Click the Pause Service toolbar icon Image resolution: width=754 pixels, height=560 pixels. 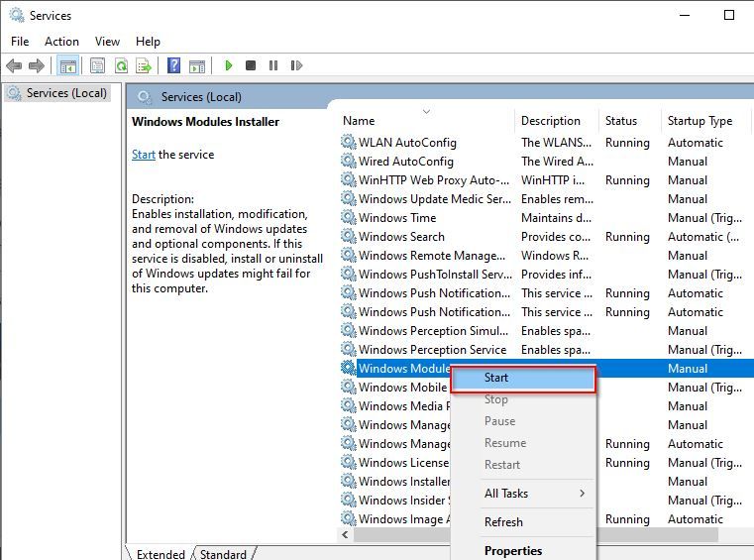(273, 65)
